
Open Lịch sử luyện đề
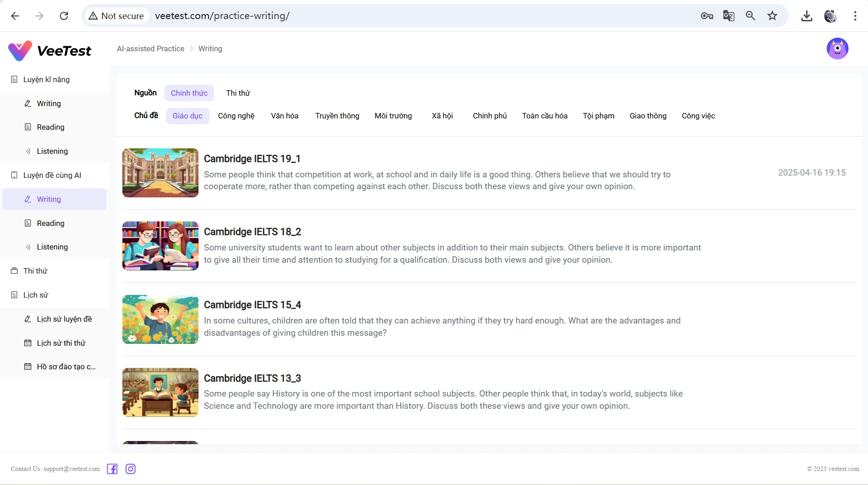(54, 319)
